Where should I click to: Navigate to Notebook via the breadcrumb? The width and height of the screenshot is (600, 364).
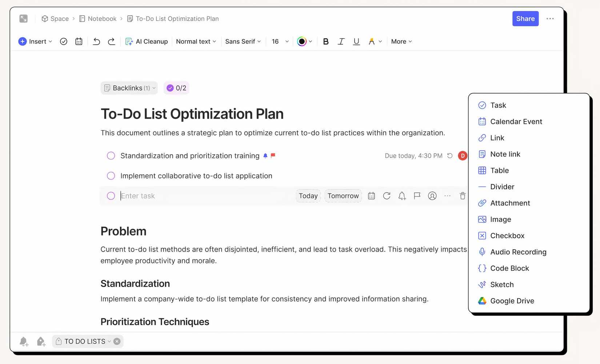click(x=102, y=19)
